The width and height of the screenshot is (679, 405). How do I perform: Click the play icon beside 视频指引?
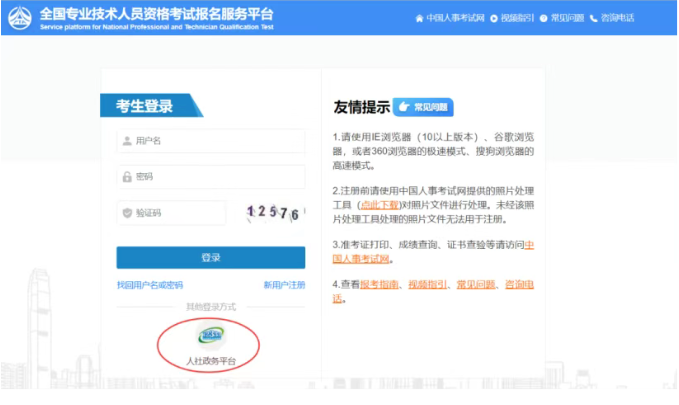coord(494,18)
